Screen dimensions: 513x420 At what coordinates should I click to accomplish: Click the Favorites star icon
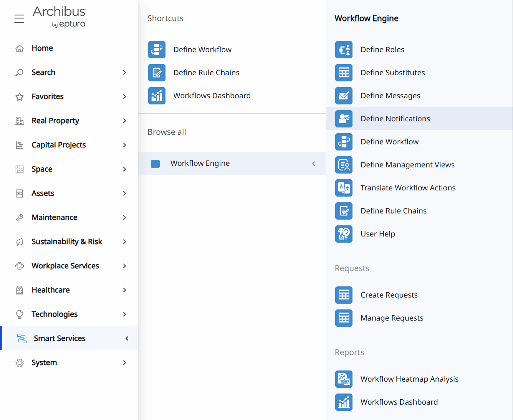tap(20, 97)
